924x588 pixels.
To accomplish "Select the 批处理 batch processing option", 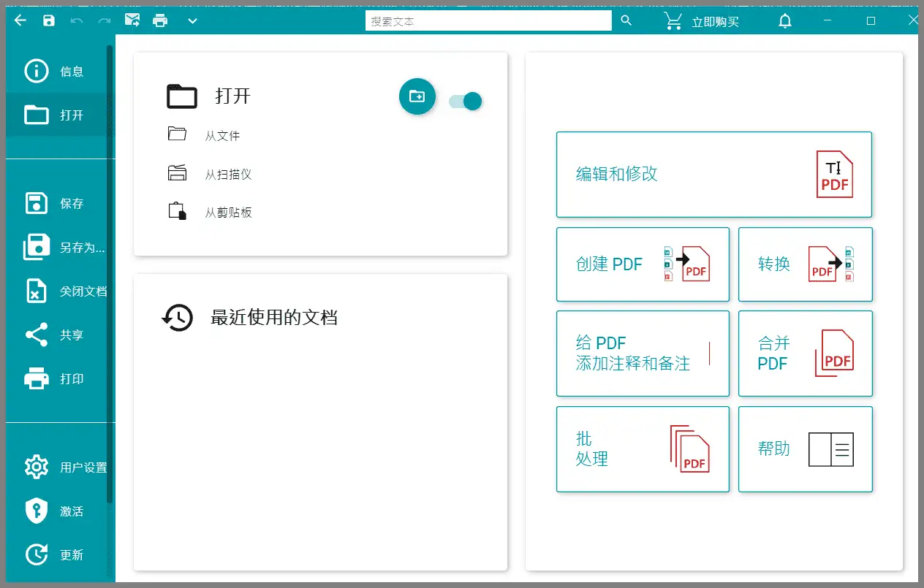I will point(642,449).
